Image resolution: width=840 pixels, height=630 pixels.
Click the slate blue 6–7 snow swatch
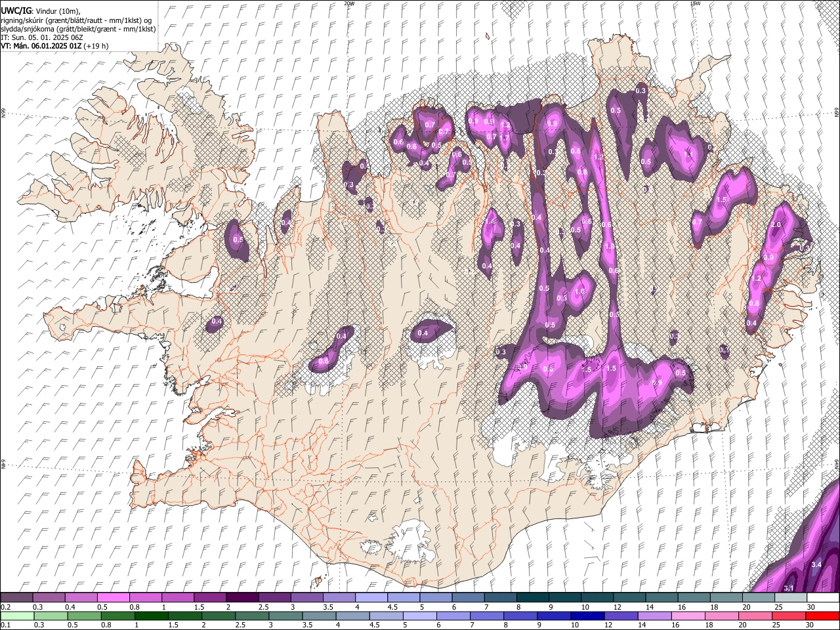(x=468, y=598)
